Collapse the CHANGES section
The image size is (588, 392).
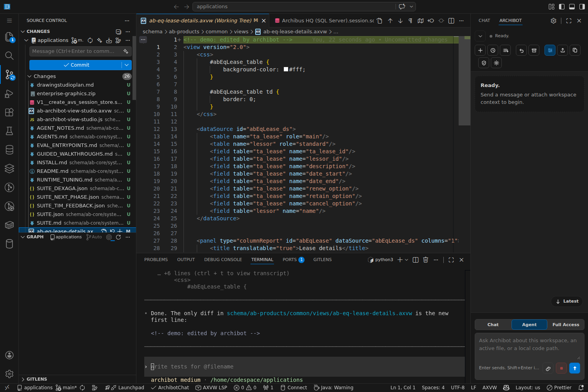coord(23,31)
